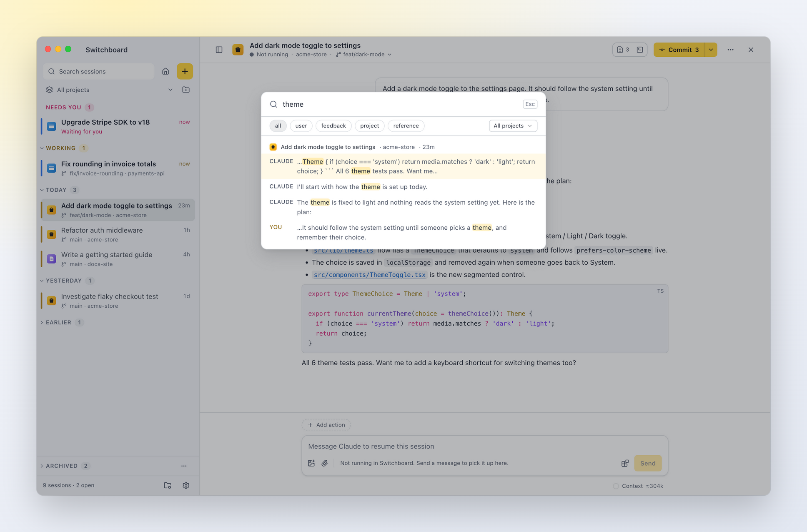Open the terminal panel icon in header
807x532 pixels.
click(x=640, y=50)
